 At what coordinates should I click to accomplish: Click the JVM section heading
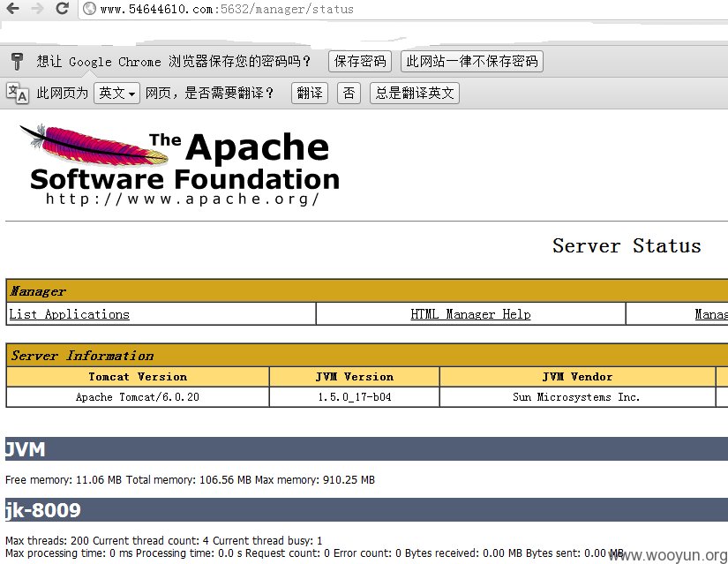(x=367, y=448)
